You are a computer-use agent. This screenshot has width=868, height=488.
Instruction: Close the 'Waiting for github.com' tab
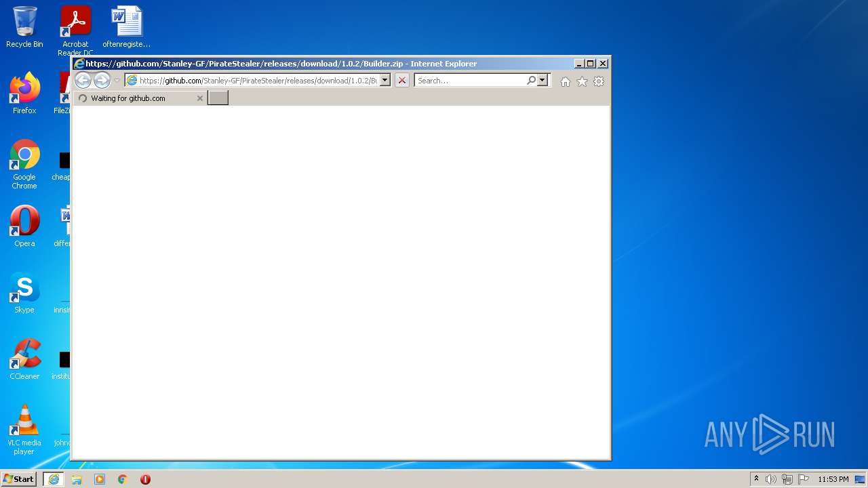[x=200, y=98]
